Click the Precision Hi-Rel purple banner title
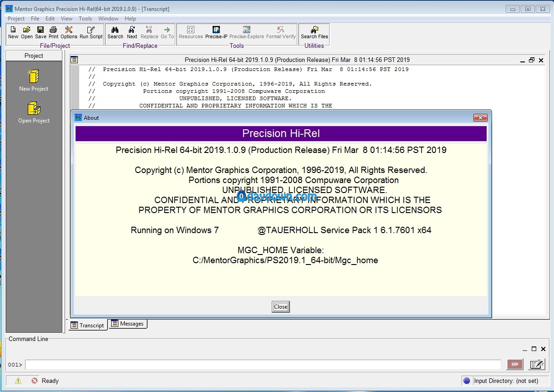Image resolution: width=554 pixels, height=392 pixels. pyautogui.click(x=281, y=133)
